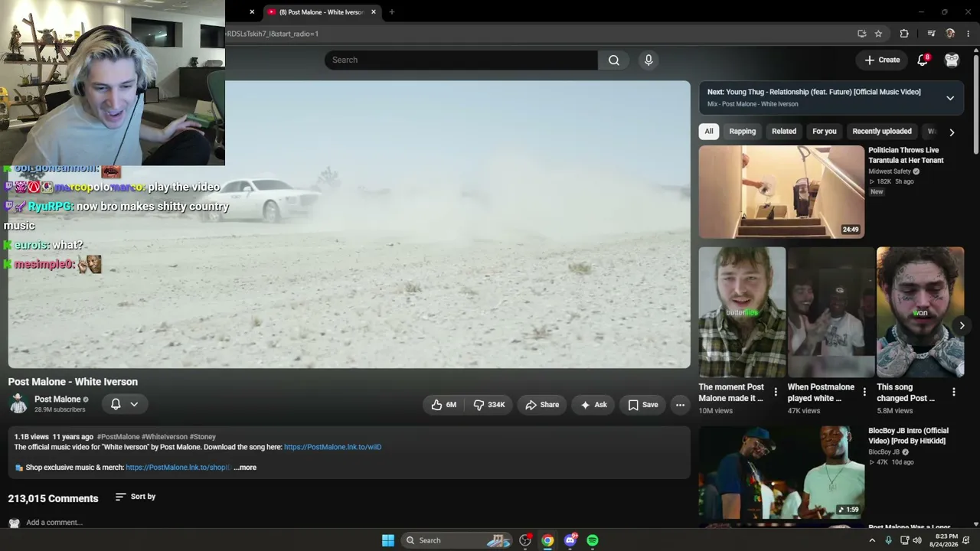Open the Chrome extensions puzzle icon
Screen dimensions: 980x551
[x=904, y=34]
